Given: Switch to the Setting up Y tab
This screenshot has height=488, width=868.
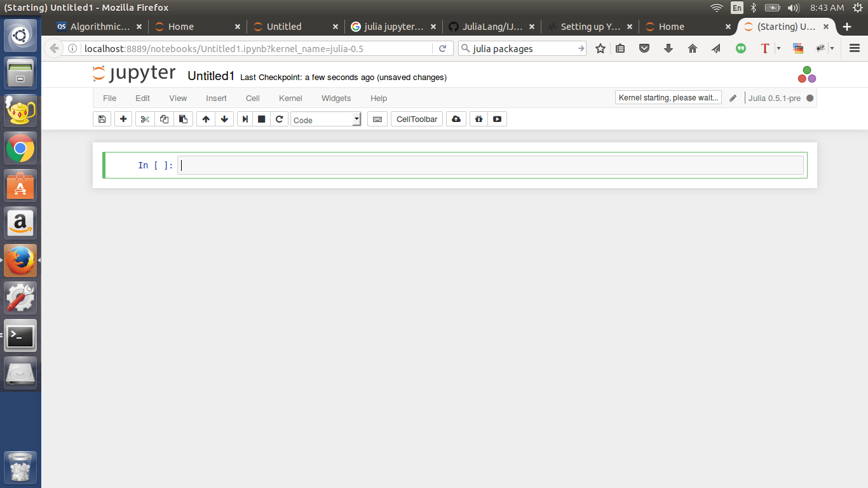Looking at the screenshot, I should click(x=590, y=27).
